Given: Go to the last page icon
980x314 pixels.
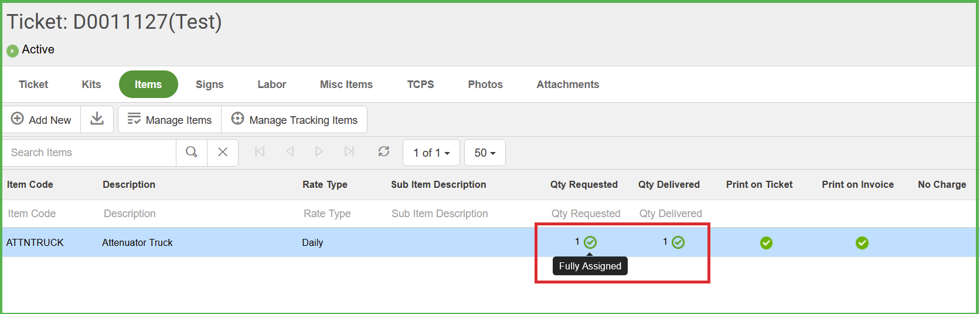Looking at the screenshot, I should 349,151.
